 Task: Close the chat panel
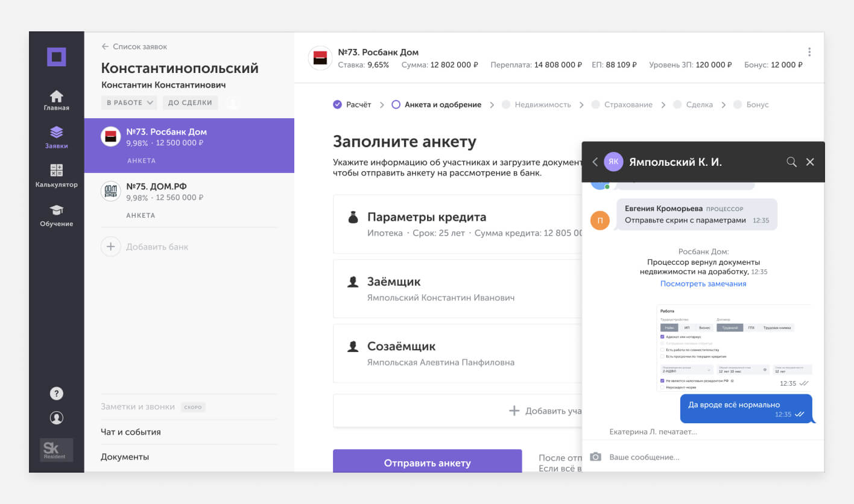810,162
